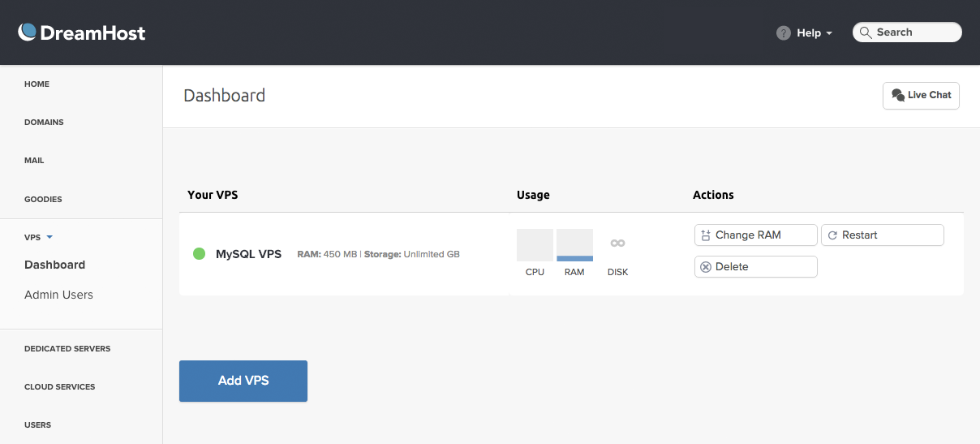Click the Usage column header
Image resolution: width=980 pixels, height=444 pixels.
point(533,196)
